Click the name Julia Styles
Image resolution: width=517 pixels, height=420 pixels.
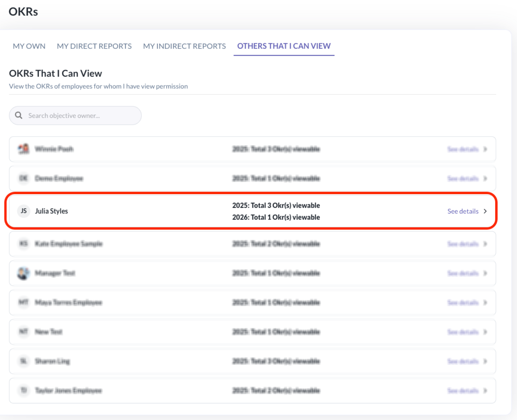(x=51, y=211)
